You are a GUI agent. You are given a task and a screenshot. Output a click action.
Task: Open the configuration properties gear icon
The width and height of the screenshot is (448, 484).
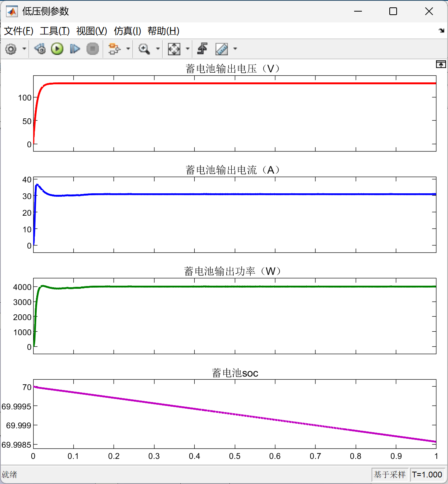[x=11, y=49]
